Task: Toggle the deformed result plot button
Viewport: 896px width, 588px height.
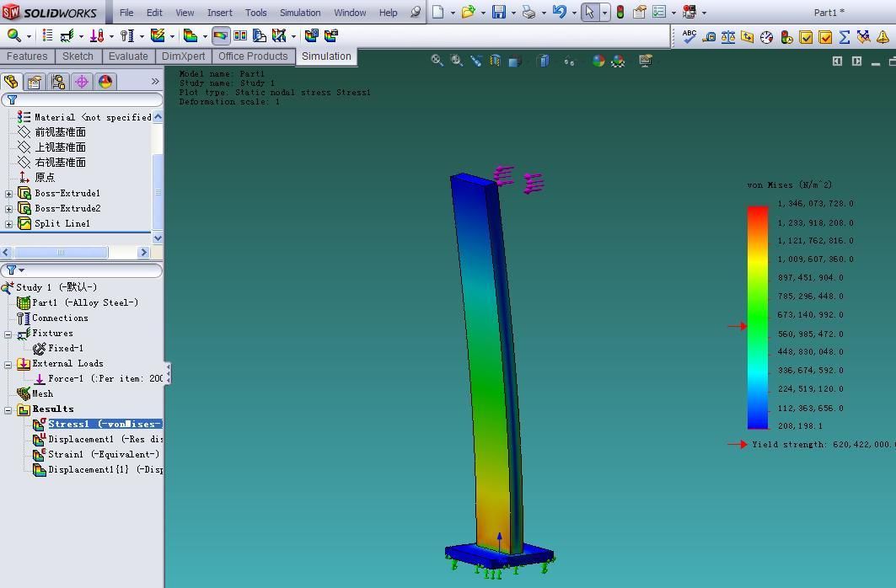Action: pos(221,36)
